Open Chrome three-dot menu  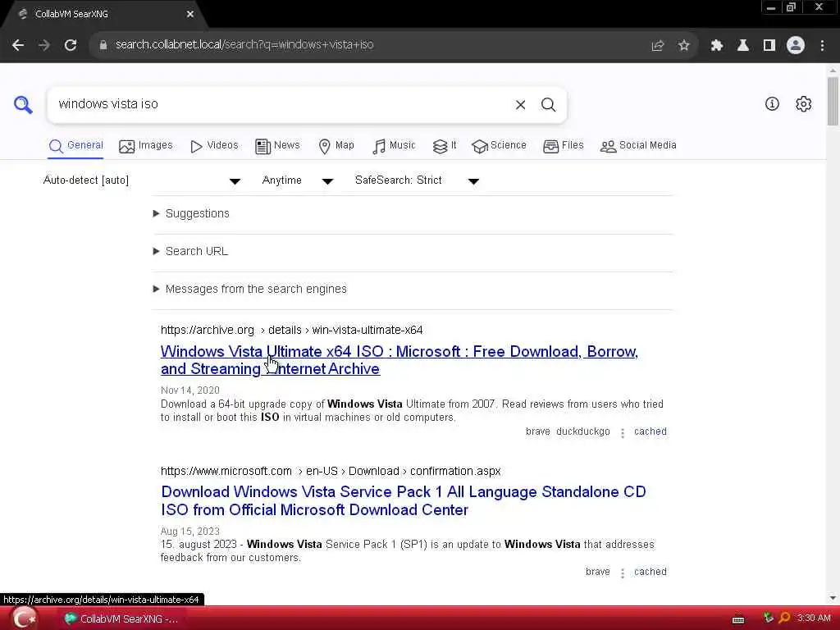click(x=822, y=46)
